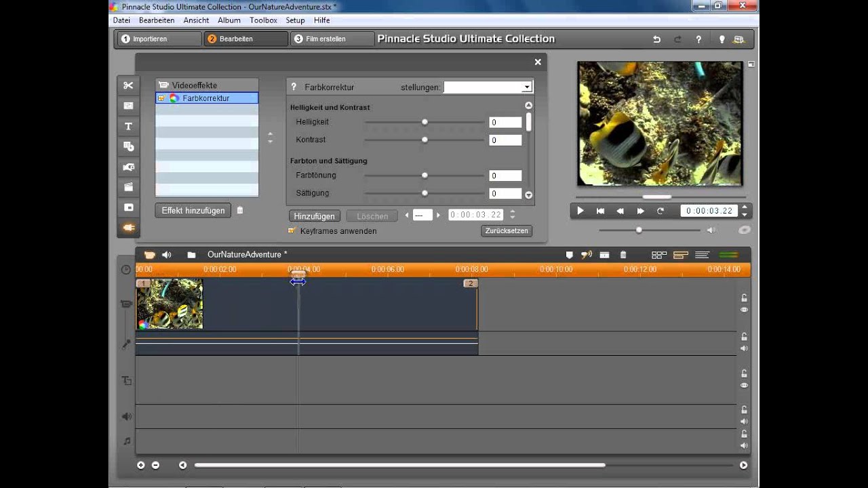Mute the original audio track
Screen dimensions: 868x488
tap(744, 348)
